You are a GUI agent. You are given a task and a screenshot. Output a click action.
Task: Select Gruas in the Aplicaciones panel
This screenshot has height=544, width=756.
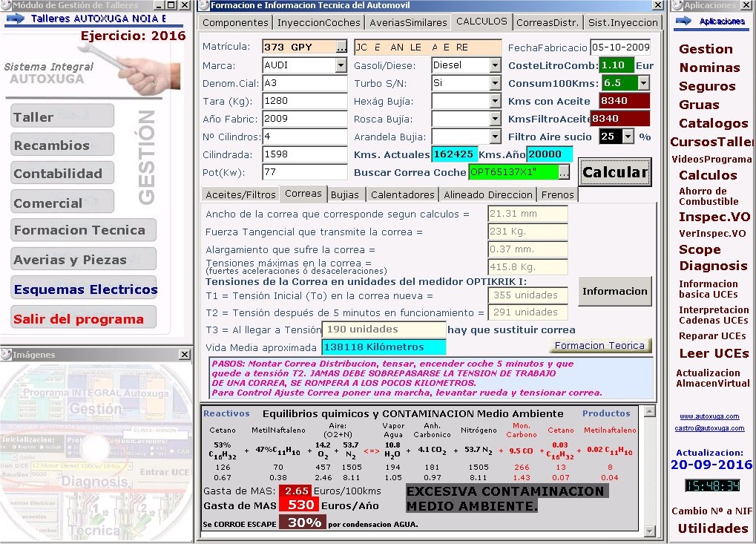(x=699, y=105)
